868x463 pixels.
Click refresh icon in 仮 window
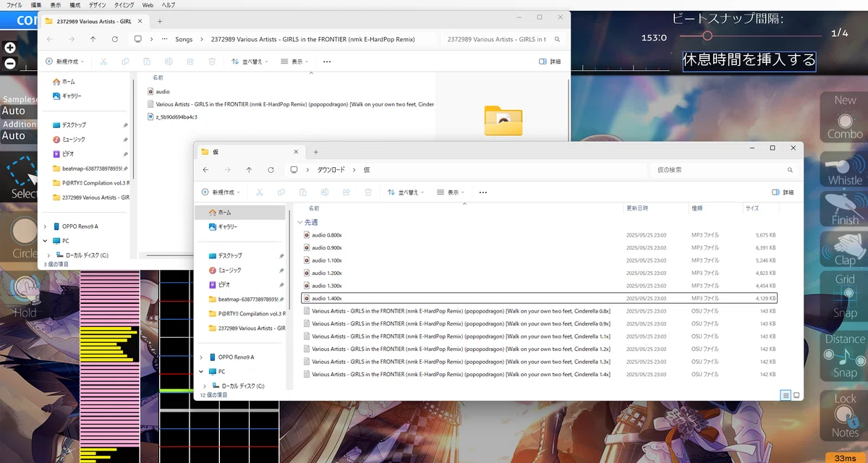point(271,170)
